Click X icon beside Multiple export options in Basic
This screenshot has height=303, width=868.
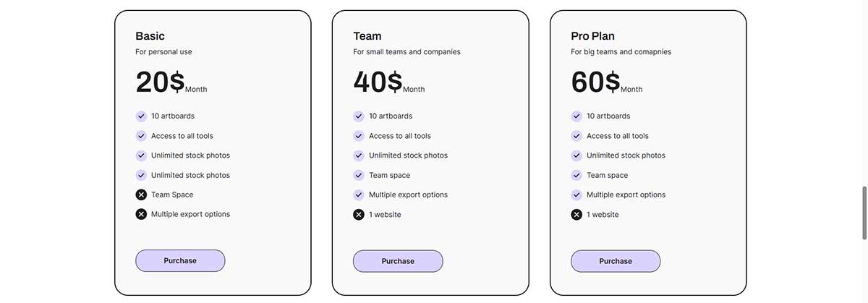141,214
